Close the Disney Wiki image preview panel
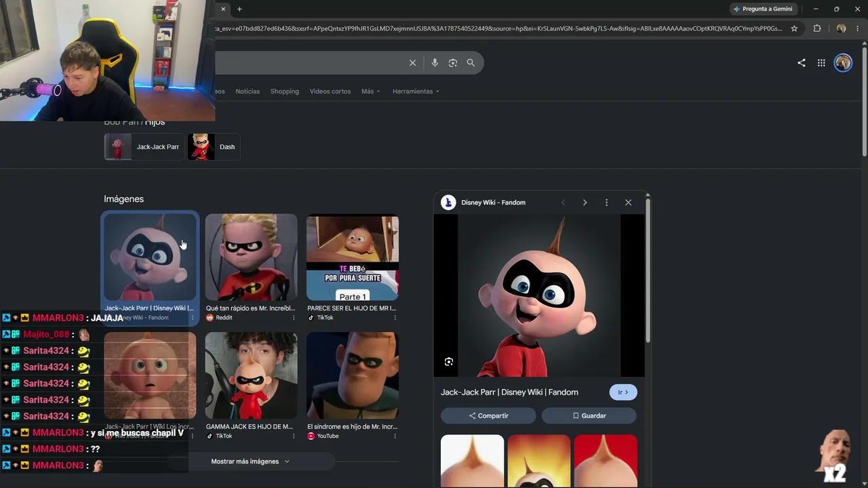The image size is (868, 488). (628, 203)
